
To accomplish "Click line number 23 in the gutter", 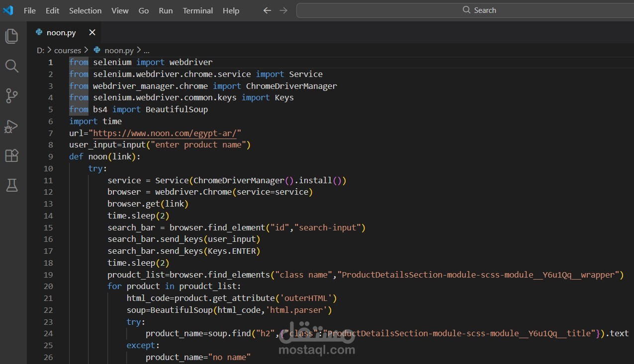I will [x=48, y=322].
